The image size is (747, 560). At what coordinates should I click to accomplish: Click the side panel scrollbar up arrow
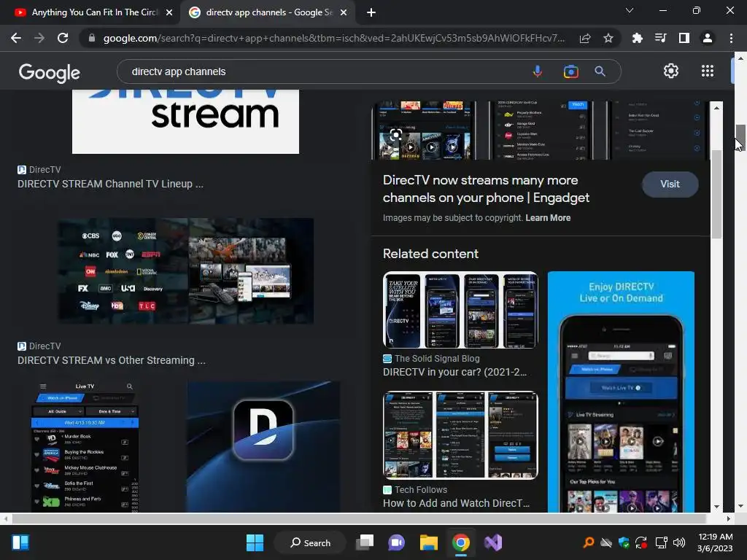[x=716, y=108]
